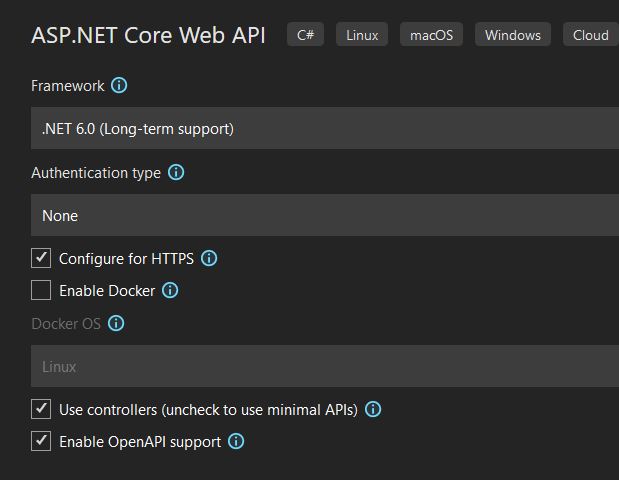The width and height of the screenshot is (619, 480).
Task: Open the Framework dropdown showing .NET 6.0
Action: point(325,128)
